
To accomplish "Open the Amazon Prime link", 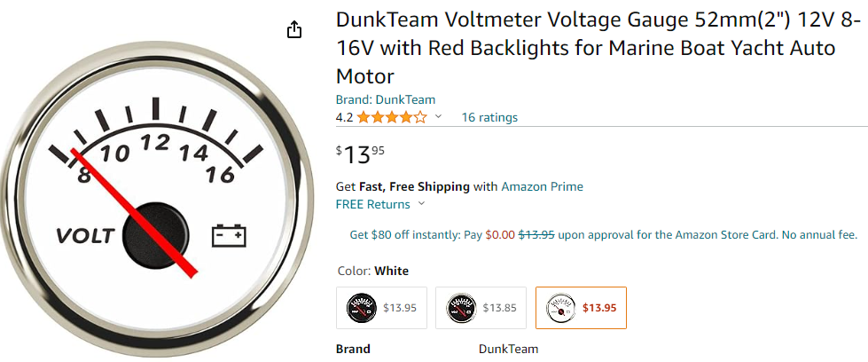I will click(542, 186).
